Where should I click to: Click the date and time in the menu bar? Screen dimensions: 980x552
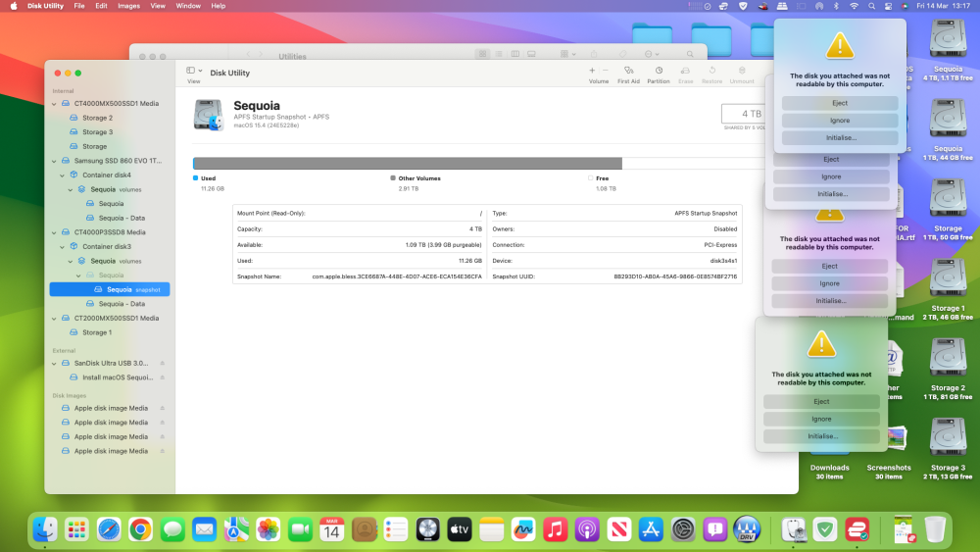click(x=943, y=6)
